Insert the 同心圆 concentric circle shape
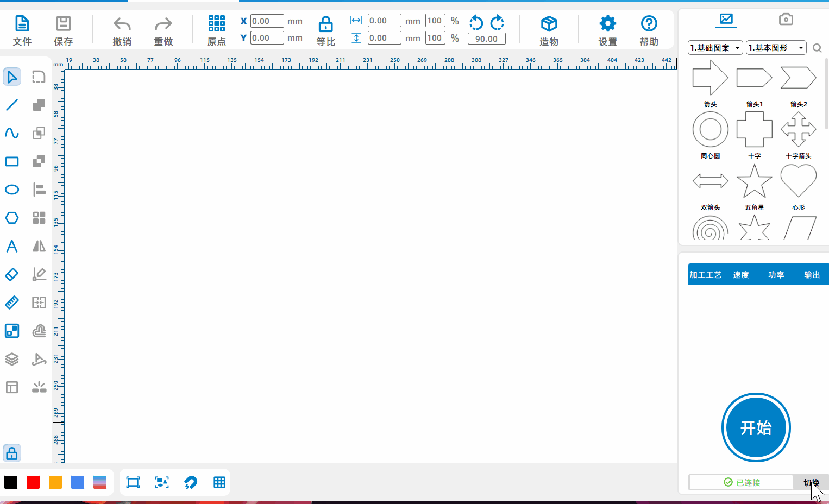 point(711,129)
